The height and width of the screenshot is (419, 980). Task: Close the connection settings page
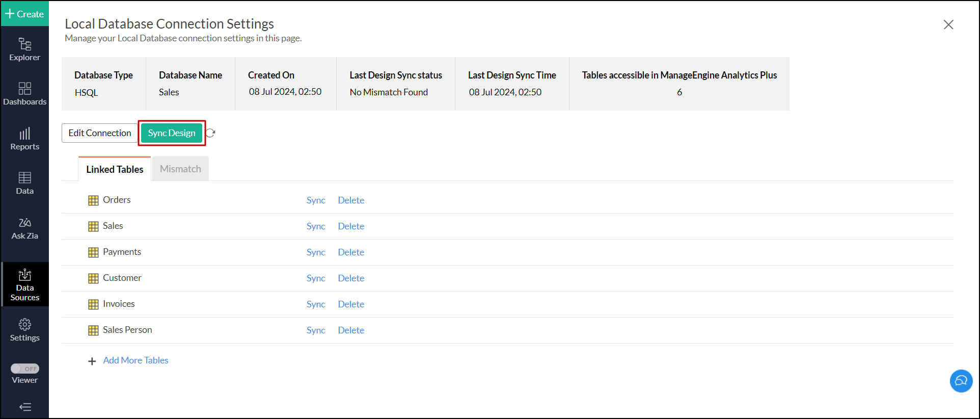(x=948, y=24)
